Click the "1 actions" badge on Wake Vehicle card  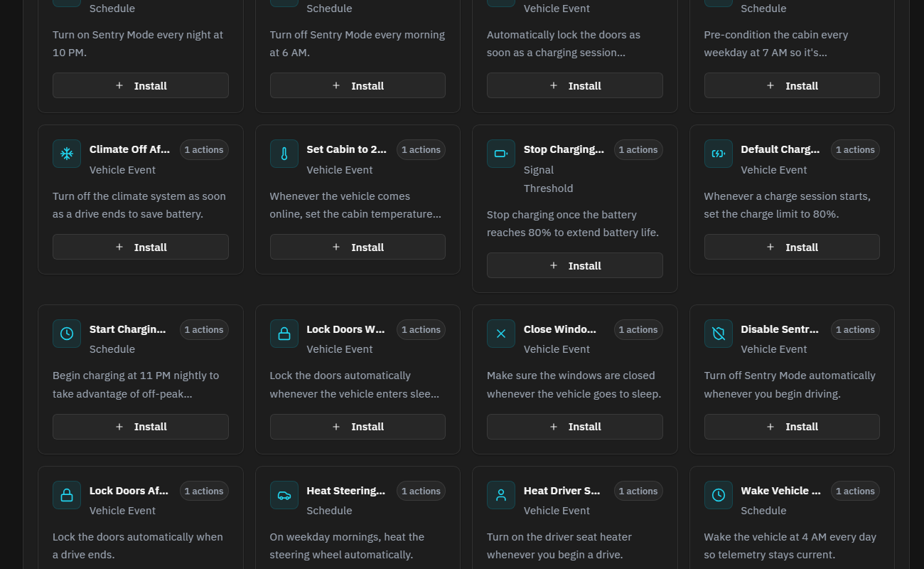(855, 491)
